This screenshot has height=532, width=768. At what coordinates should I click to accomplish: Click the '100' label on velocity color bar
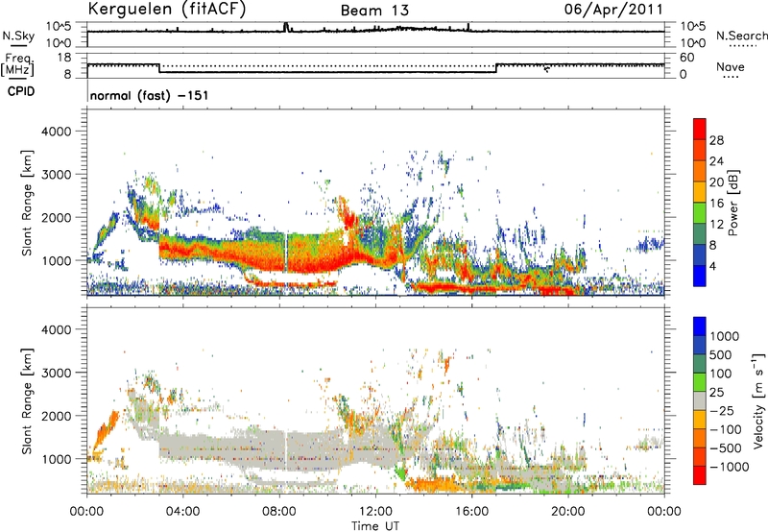[721, 374]
